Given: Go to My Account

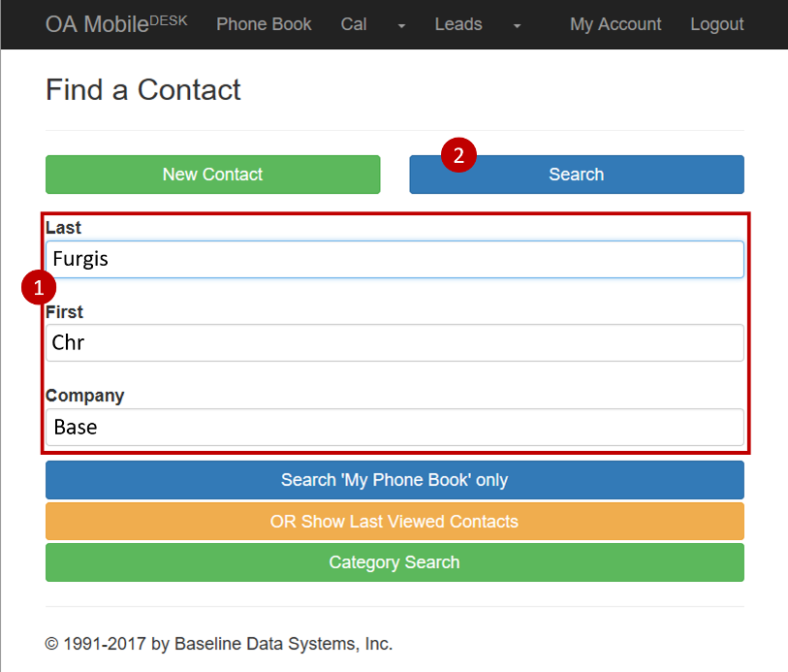Looking at the screenshot, I should pos(615,24).
